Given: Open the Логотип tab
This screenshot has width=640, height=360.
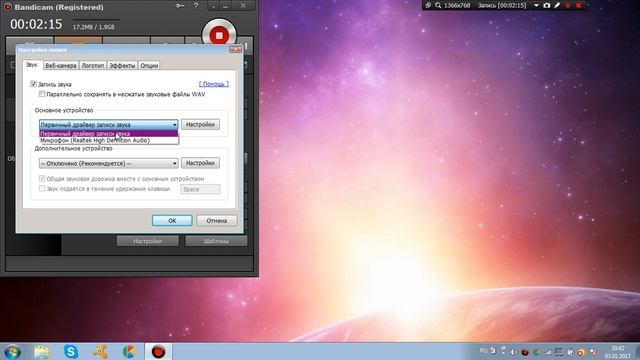Looking at the screenshot, I should click(93, 65).
